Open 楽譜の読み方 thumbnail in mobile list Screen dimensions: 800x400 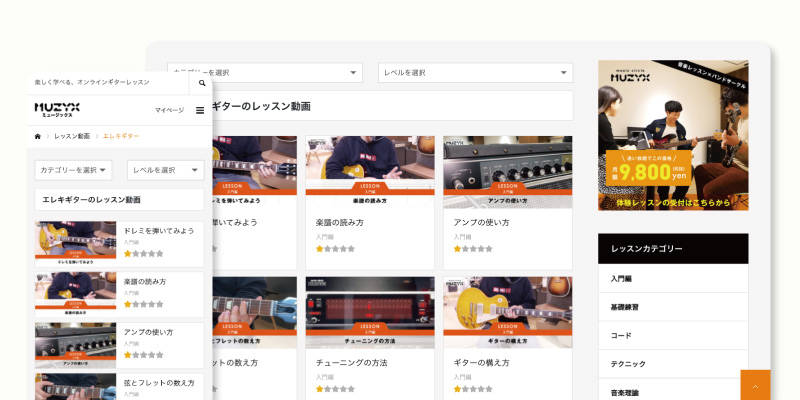[x=76, y=294]
